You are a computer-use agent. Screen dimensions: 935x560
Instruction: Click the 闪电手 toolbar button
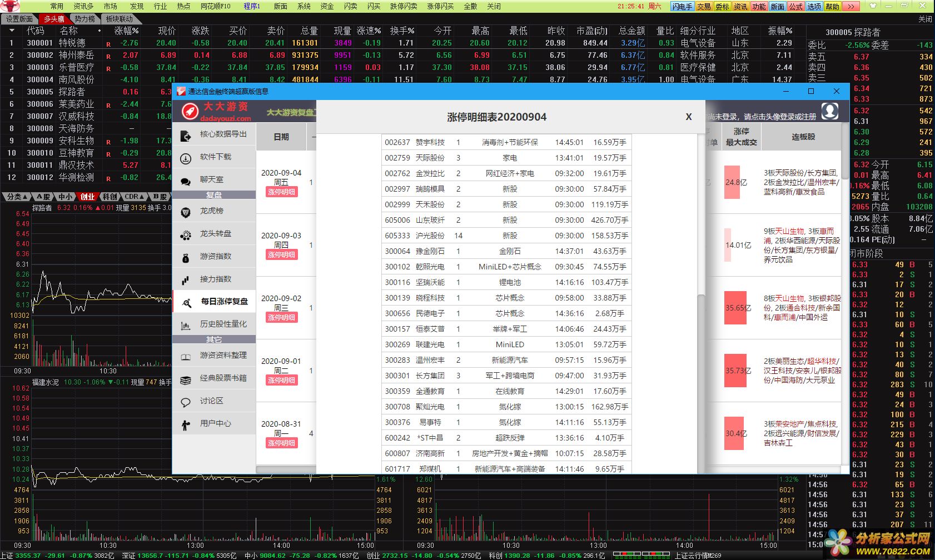coord(682,7)
